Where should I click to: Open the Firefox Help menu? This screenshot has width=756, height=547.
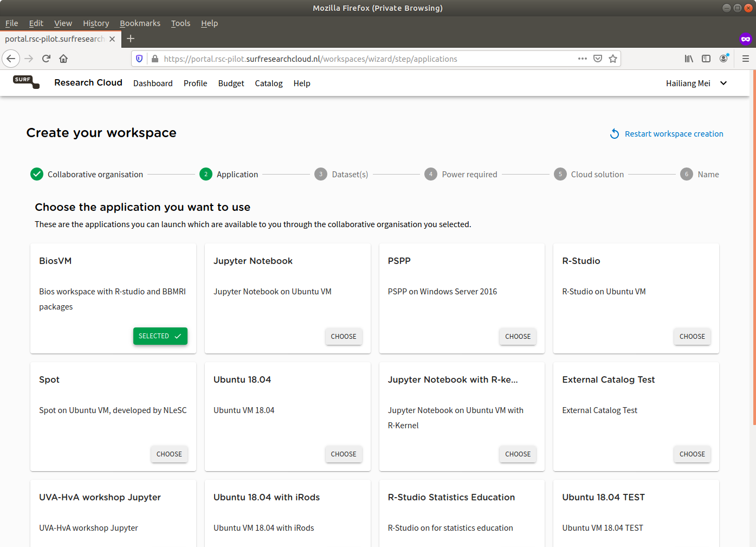click(x=209, y=23)
